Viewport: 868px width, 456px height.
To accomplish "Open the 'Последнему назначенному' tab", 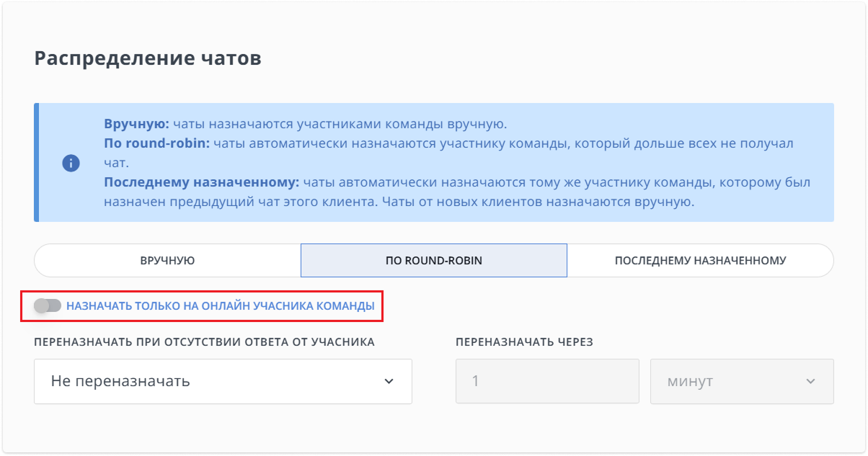I will [700, 261].
